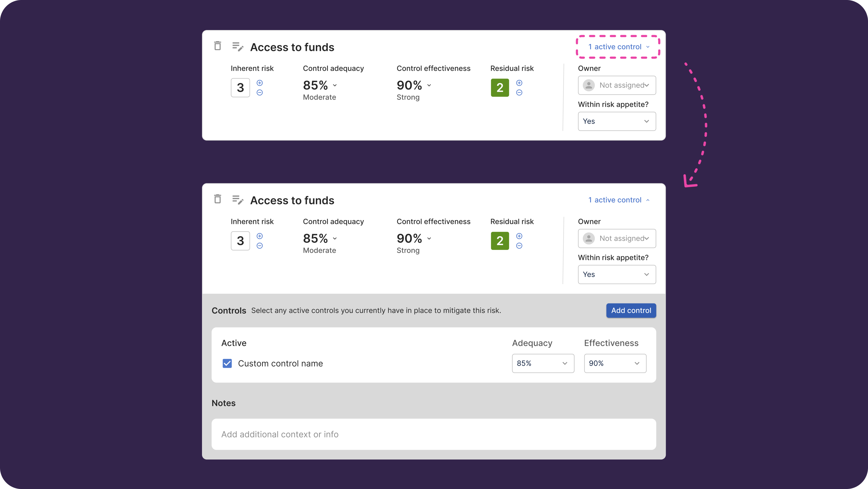Increase inherent risk with the bottom card's plus icon
This screenshot has height=489, width=868.
(x=259, y=236)
